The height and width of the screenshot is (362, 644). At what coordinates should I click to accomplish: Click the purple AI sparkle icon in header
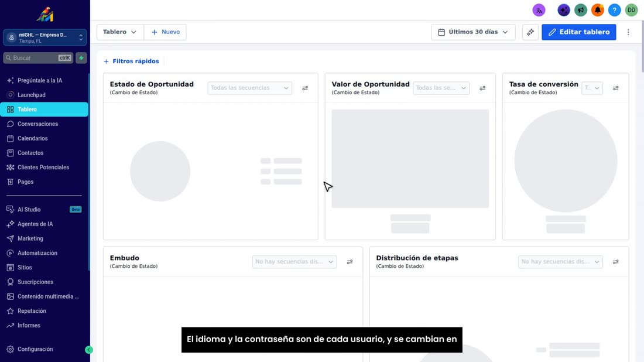pyautogui.click(x=563, y=11)
